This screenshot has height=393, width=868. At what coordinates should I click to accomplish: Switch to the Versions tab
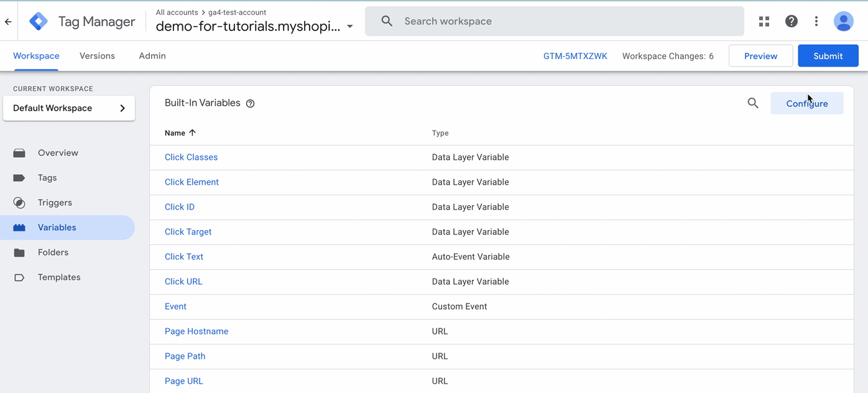[x=97, y=56]
